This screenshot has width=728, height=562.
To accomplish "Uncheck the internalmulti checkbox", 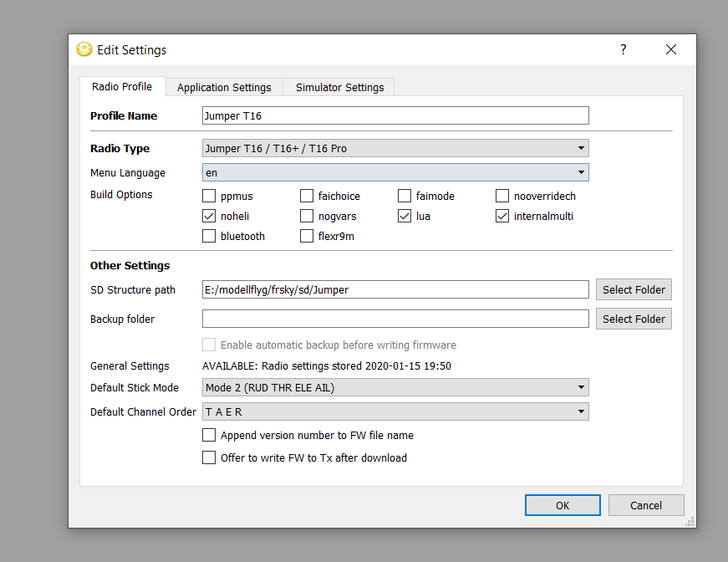I will pos(502,217).
